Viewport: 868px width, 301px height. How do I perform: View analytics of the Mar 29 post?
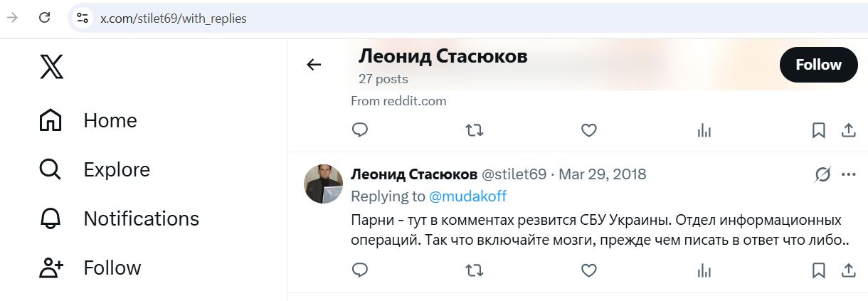704,270
